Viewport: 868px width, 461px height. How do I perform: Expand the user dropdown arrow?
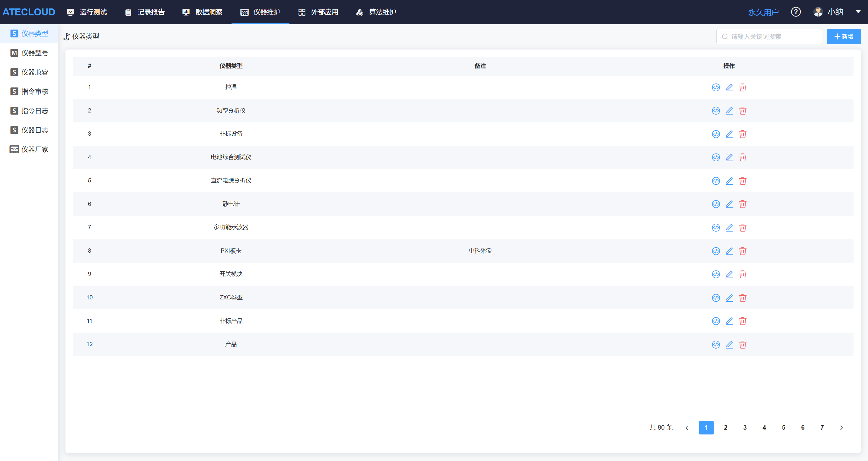point(858,12)
